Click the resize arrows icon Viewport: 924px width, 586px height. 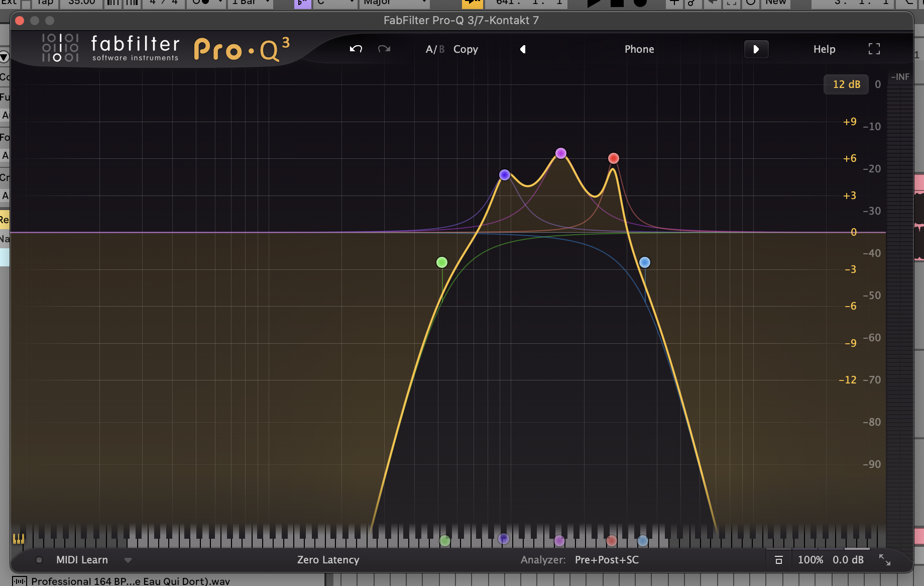pyautogui.click(x=885, y=560)
